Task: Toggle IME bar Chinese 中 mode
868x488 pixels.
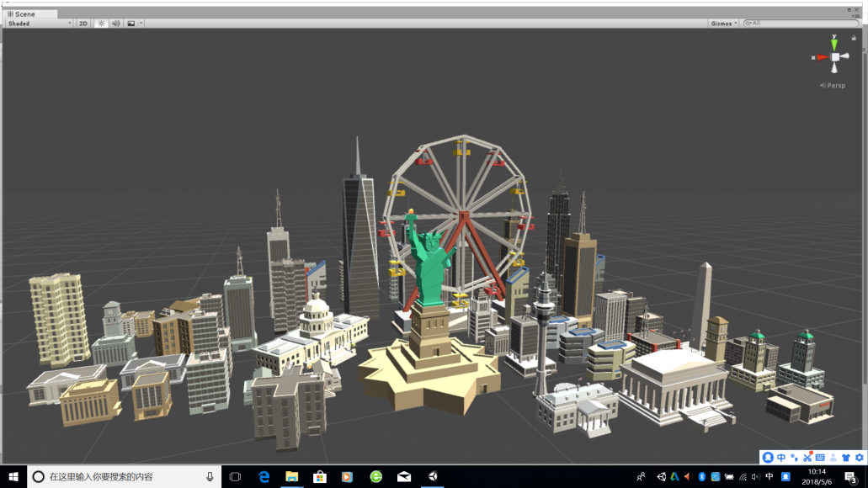Action: [781, 457]
